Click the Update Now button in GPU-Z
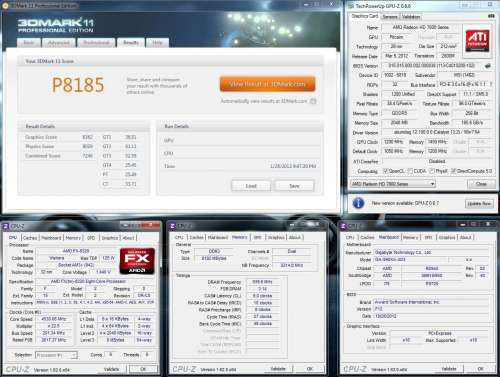500x377 pixels. (479, 203)
